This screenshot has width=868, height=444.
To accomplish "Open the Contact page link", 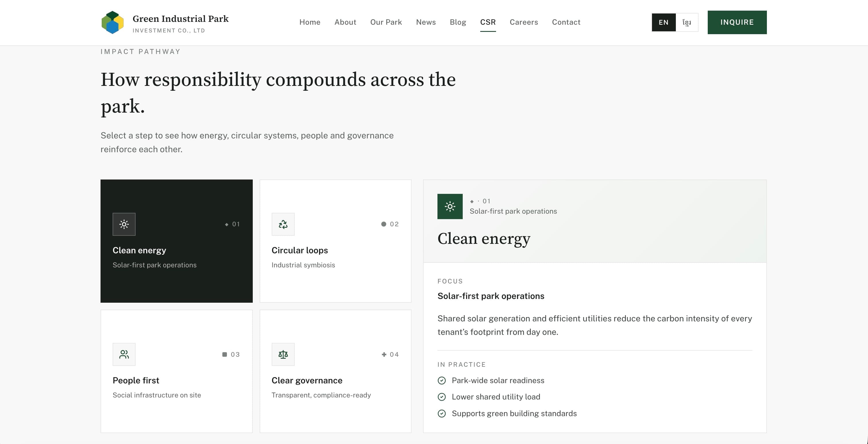I will point(566,22).
